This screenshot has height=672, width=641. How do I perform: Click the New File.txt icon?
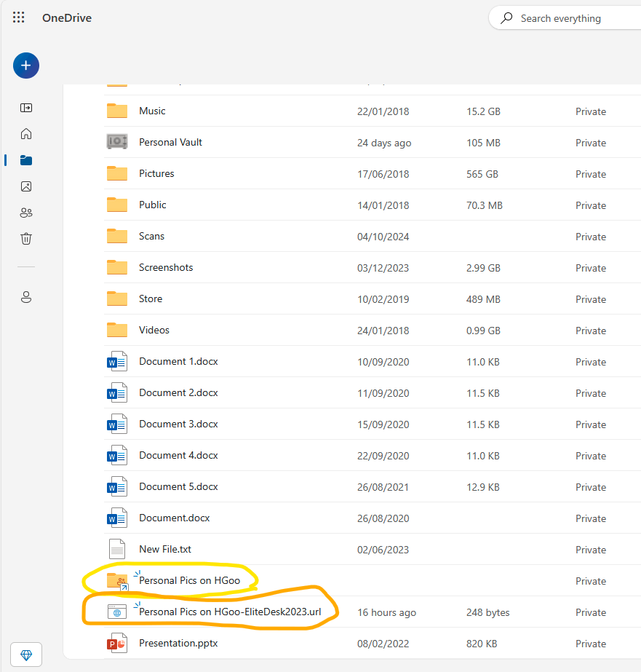117,550
